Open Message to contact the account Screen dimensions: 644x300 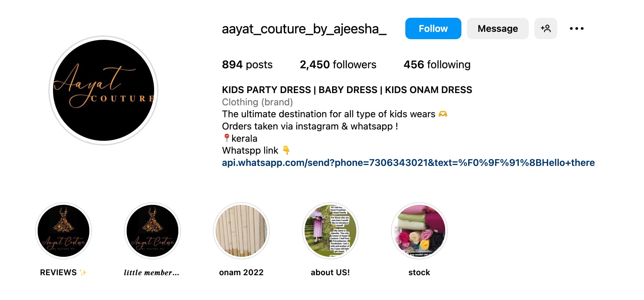coord(498,28)
